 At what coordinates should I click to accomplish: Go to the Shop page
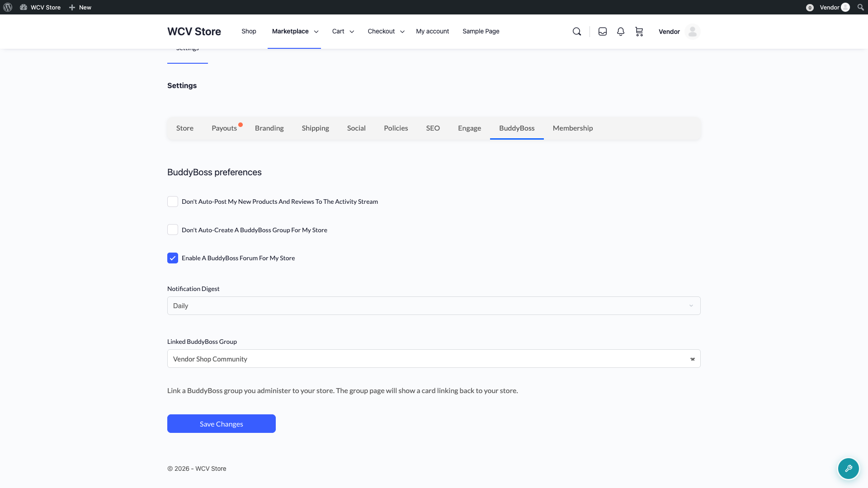(249, 31)
